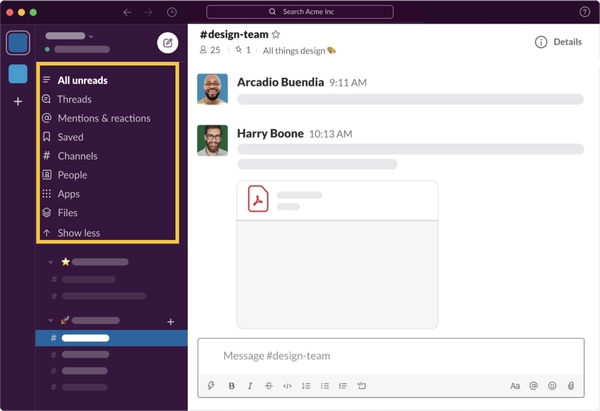The image size is (600, 411).
Task: Click the name Harry Boone
Action: [x=270, y=134]
